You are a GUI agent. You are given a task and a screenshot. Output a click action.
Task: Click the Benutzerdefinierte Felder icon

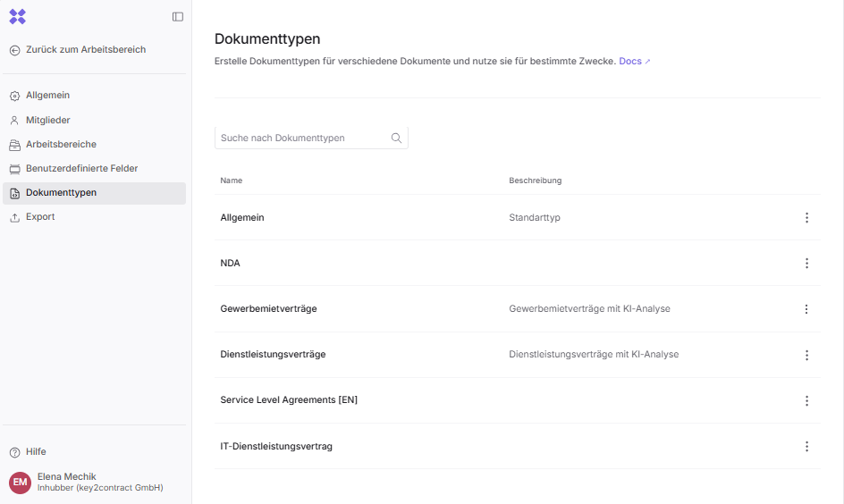(x=14, y=169)
